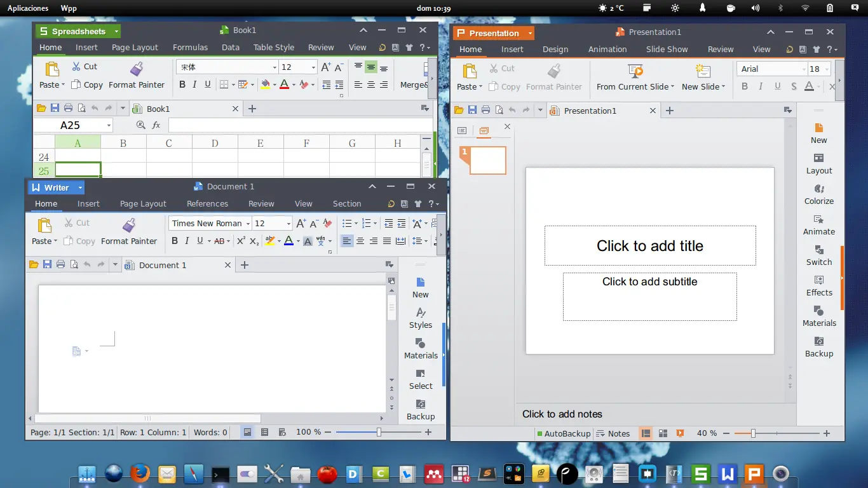The image size is (868, 488).
Task: Adjust the Presentation zoom slider
Action: 753,433
